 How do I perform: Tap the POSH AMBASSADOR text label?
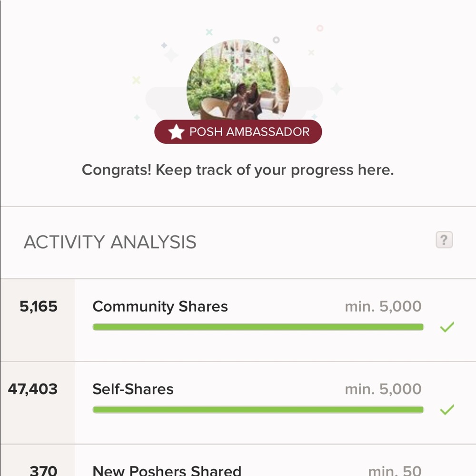[249, 132]
